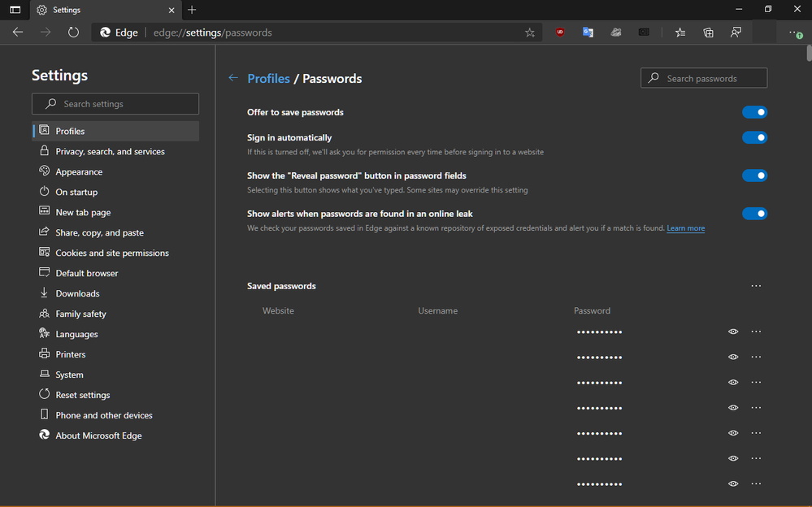812x507 pixels.
Task: Open the Downloads settings
Action: click(x=115, y=293)
